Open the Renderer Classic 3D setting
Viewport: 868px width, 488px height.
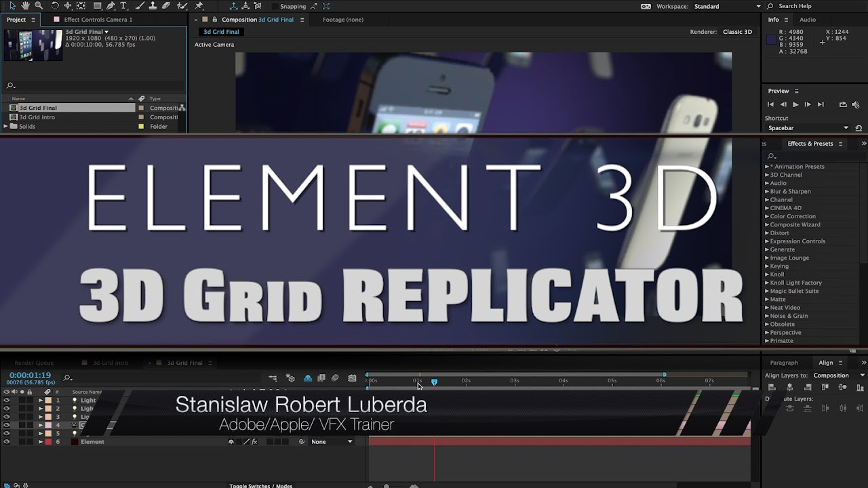[x=737, y=32]
